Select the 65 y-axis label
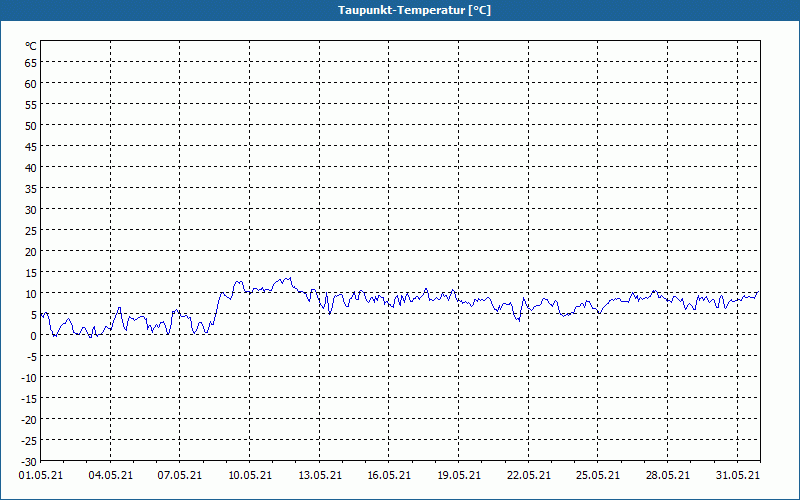 point(31,63)
